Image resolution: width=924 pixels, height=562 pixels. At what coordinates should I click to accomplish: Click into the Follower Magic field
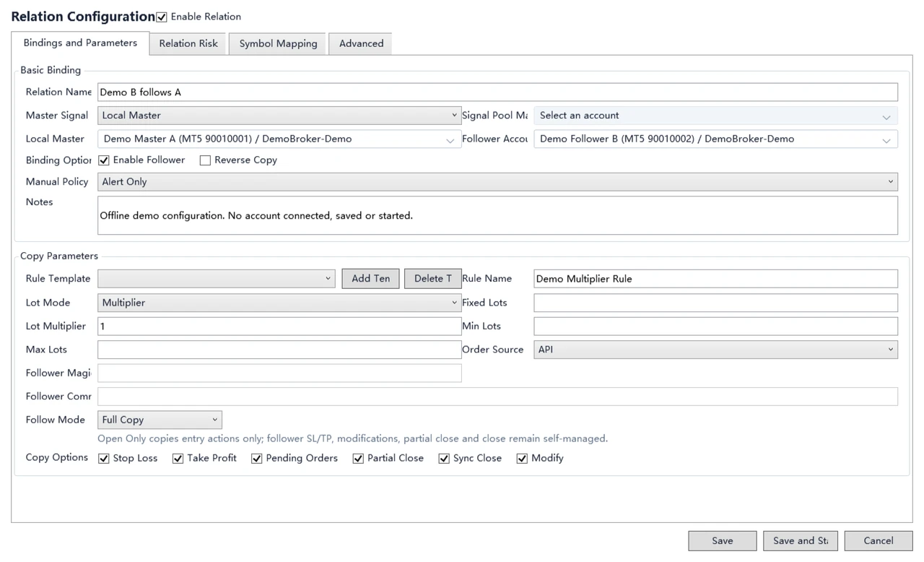pyautogui.click(x=279, y=373)
